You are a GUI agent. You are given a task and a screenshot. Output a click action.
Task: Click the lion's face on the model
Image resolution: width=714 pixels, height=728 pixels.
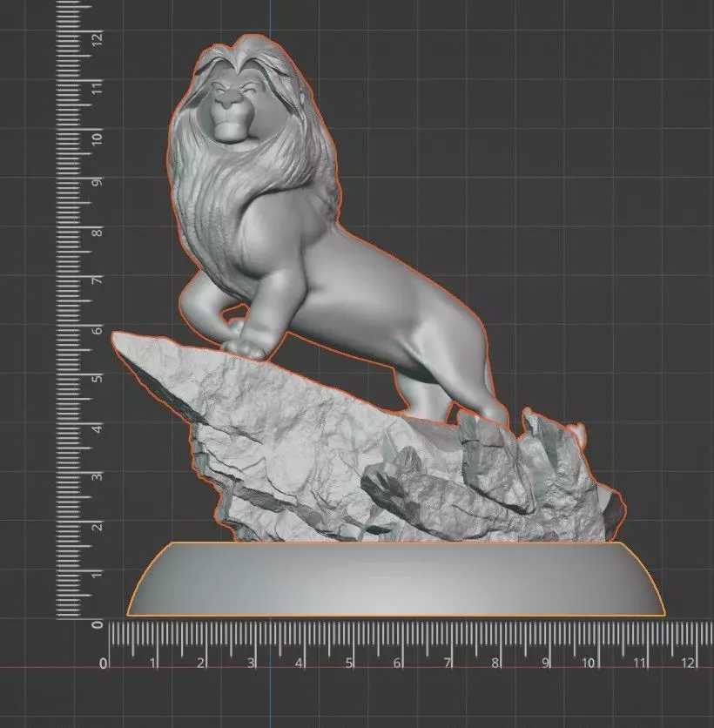point(234,109)
